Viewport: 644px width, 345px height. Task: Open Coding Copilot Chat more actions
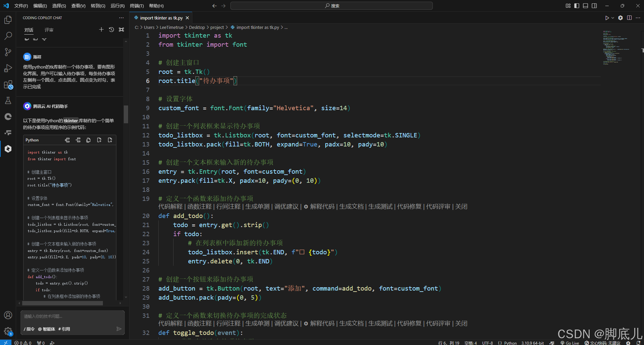[x=121, y=18]
